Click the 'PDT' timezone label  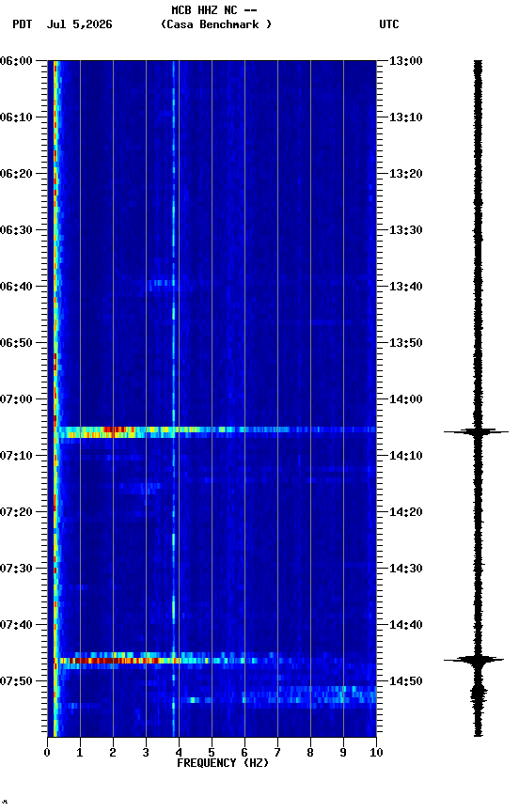(23, 24)
